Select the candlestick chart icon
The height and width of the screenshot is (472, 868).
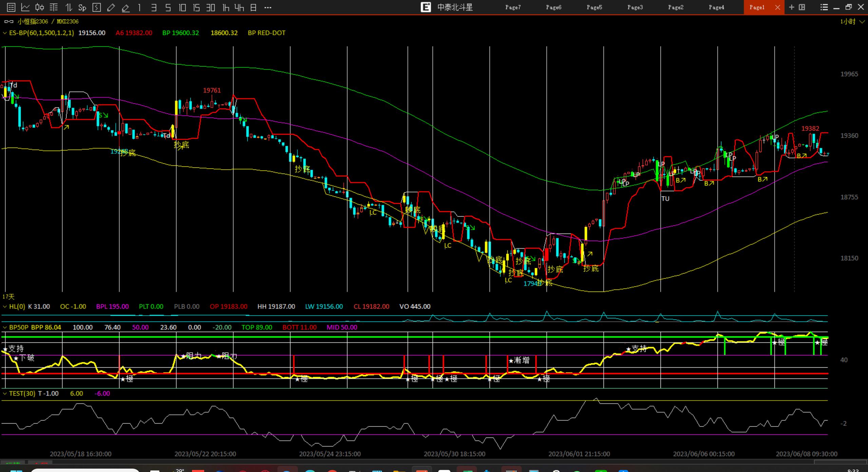tap(40, 7)
